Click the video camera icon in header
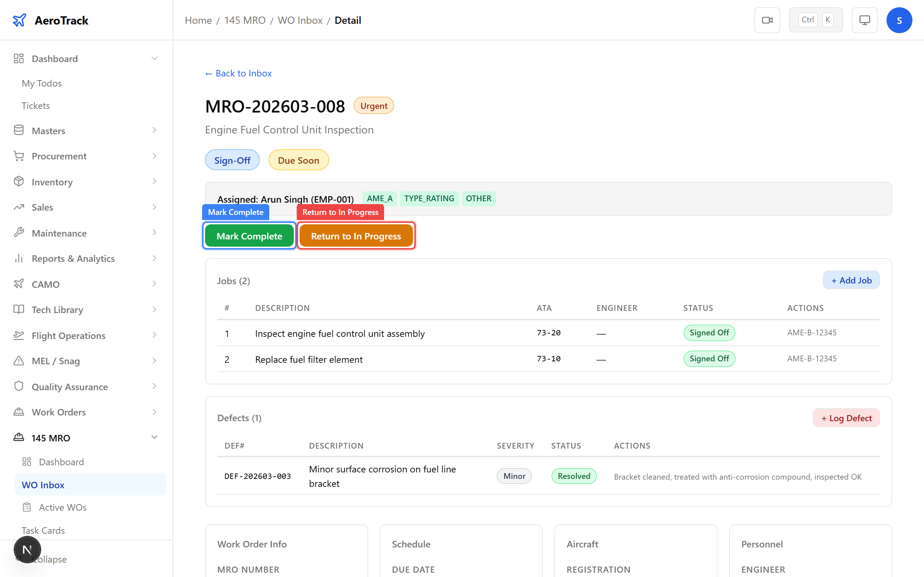The height and width of the screenshot is (577, 924). tap(767, 20)
